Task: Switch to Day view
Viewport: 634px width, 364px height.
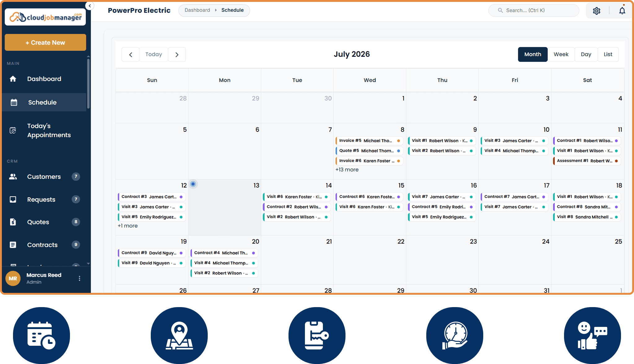Action: (586, 54)
